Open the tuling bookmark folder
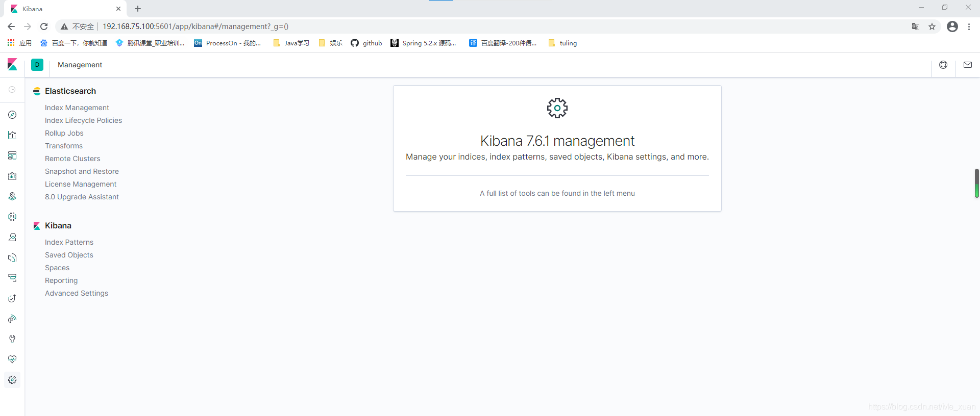This screenshot has width=980, height=416. pyautogui.click(x=562, y=43)
